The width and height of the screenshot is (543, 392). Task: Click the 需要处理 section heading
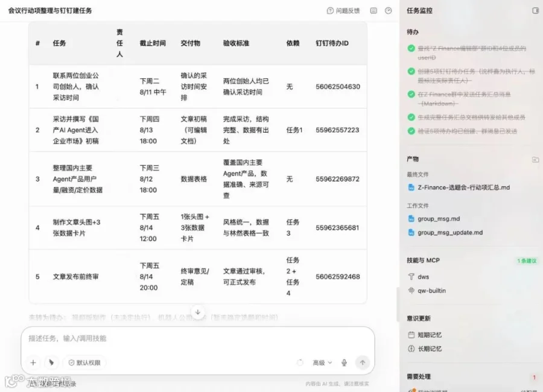click(x=419, y=377)
